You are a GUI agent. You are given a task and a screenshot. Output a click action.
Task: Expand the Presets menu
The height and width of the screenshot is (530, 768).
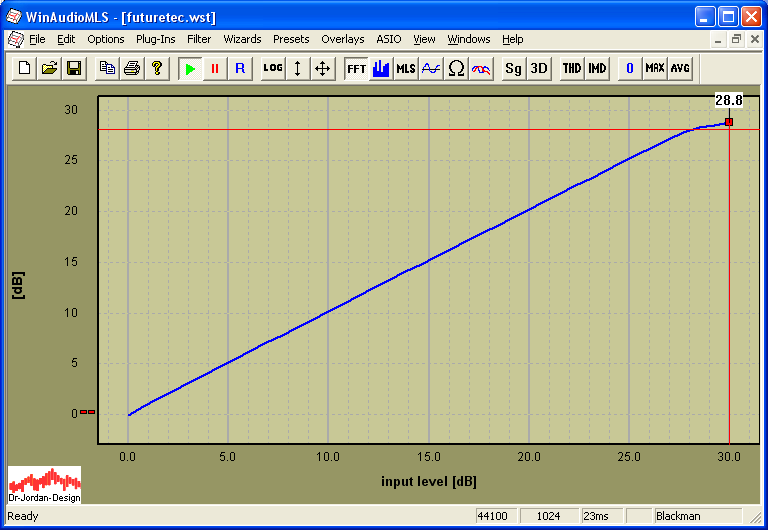[291, 39]
